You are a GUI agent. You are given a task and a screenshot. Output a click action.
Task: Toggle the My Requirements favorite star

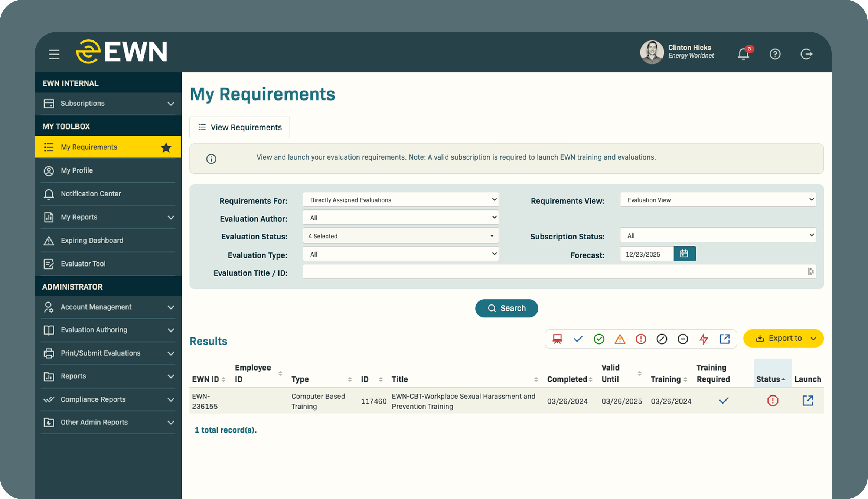pyautogui.click(x=166, y=147)
